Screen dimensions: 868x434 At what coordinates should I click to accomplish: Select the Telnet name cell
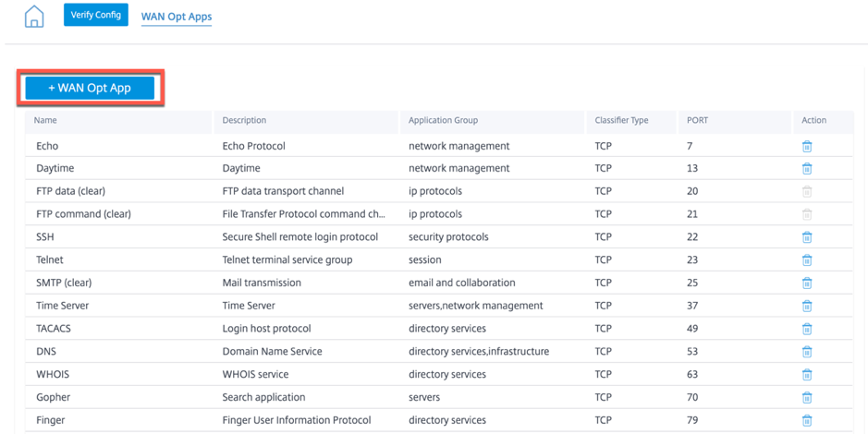[50, 259]
